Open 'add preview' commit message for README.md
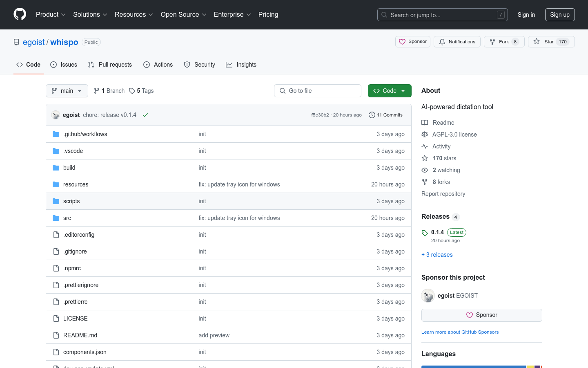The width and height of the screenshot is (588, 368). (214, 335)
